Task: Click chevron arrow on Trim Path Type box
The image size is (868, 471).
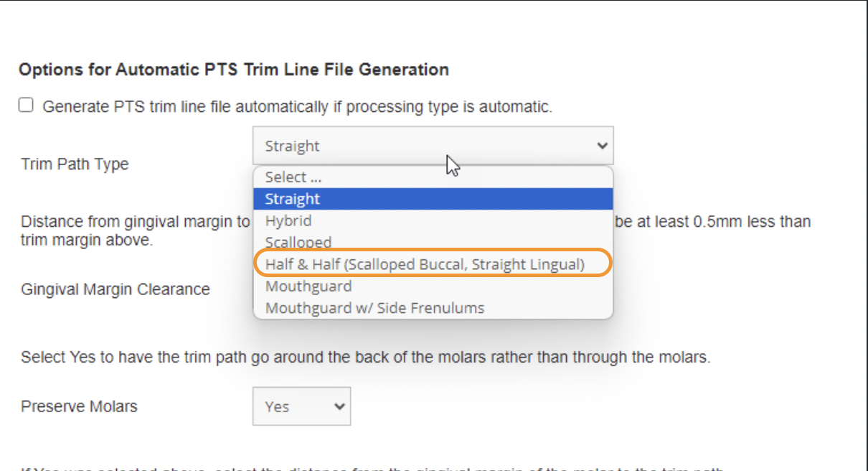Action: pyautogui.click(x=601, y=146)
